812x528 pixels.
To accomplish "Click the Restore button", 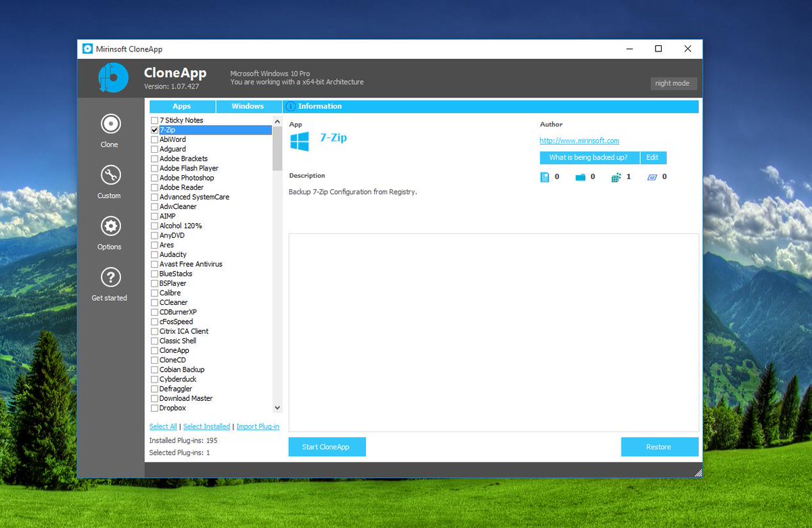I will pyautogui.click(x=659, y=447).
